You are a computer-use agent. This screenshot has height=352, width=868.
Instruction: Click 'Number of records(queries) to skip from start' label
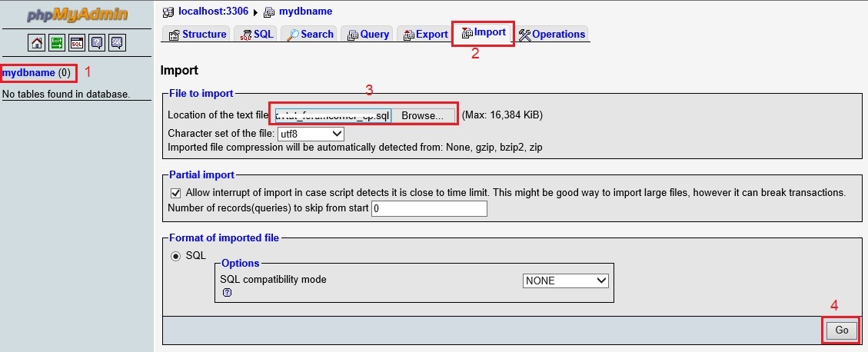tap(268, 208)
